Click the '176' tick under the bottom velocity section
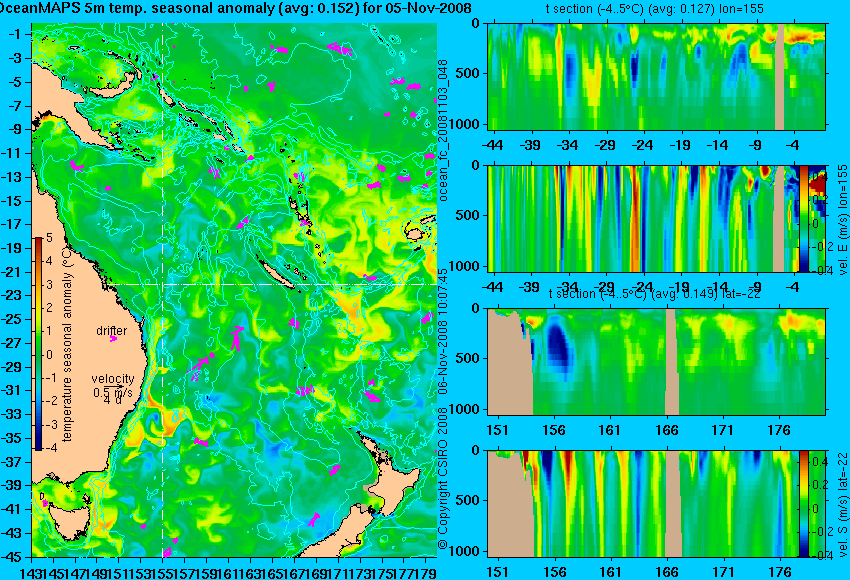Screen dimensions: 850x580 coord(780,572)
